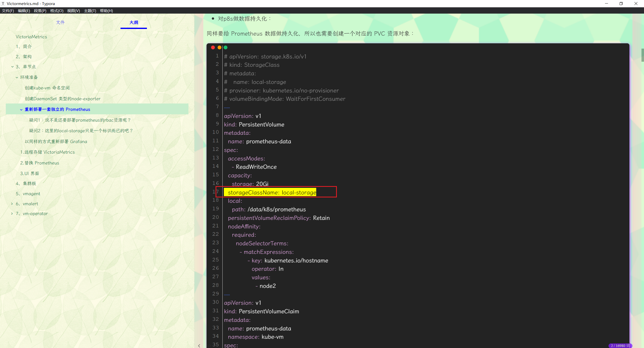The width and height of the screenshot is (644, 348).
Task: Click the green dot on code block
Action: coord(226,48)
